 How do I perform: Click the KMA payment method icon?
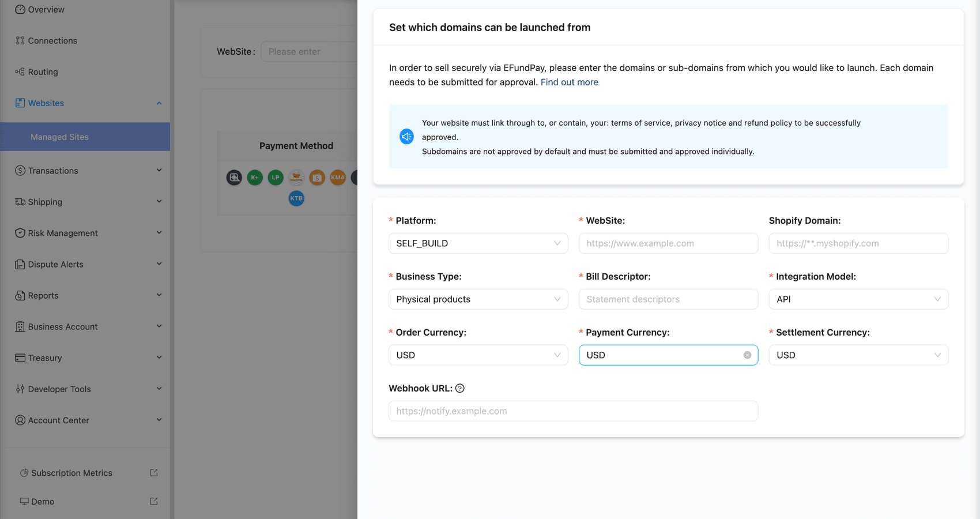(x=338, y=178)
